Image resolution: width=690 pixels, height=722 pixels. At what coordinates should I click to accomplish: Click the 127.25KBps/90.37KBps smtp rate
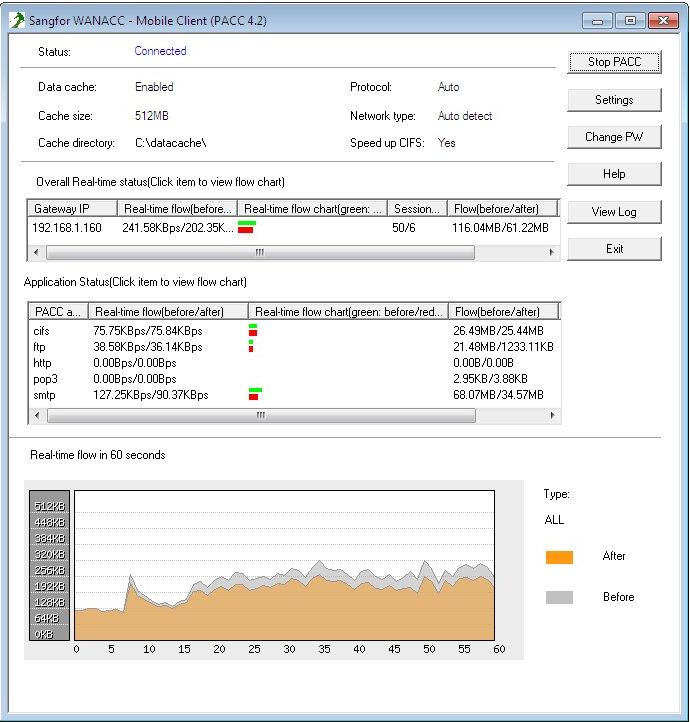[x=151, y=395]
